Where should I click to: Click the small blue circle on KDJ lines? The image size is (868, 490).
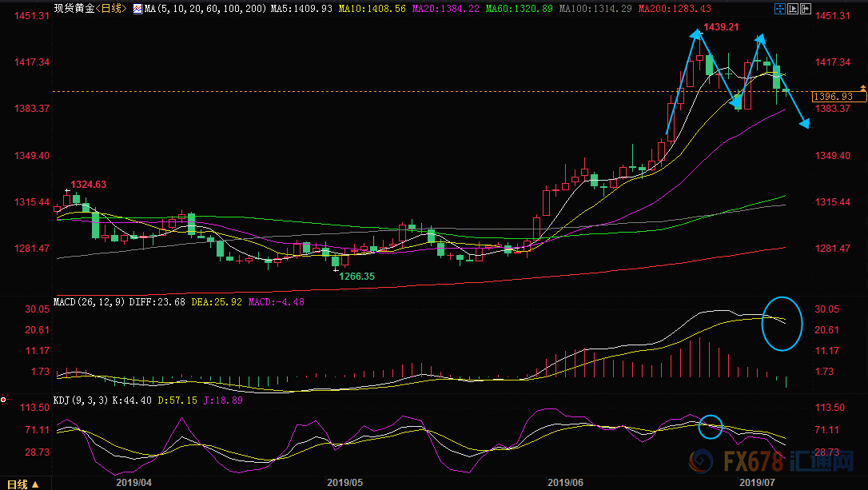(711, 427)
